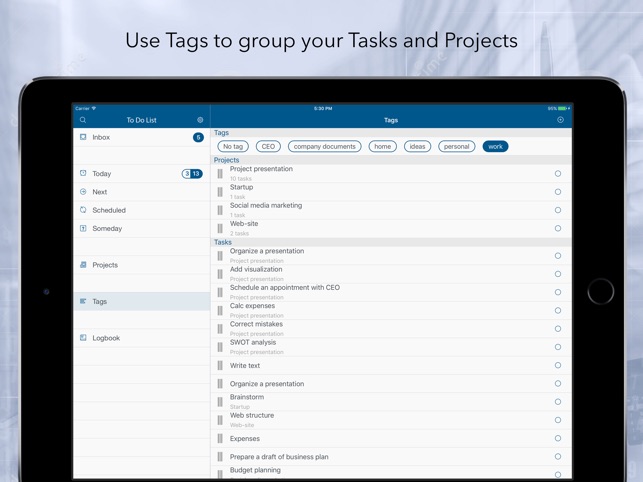Image resolution: width=643 pixels, height=482 pixels.
Task: Open Someday list
Action: pyautogui.click(x=142, y=228)
